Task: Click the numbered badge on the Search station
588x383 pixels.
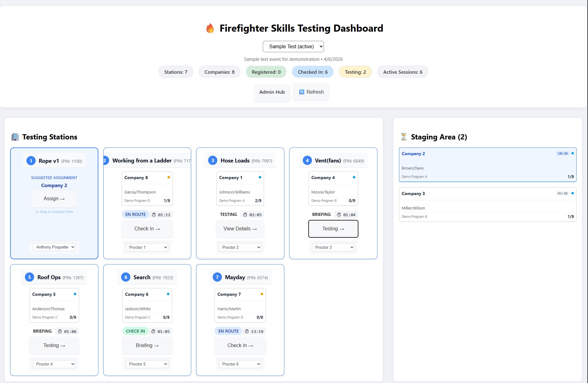Action: point(125,277)
